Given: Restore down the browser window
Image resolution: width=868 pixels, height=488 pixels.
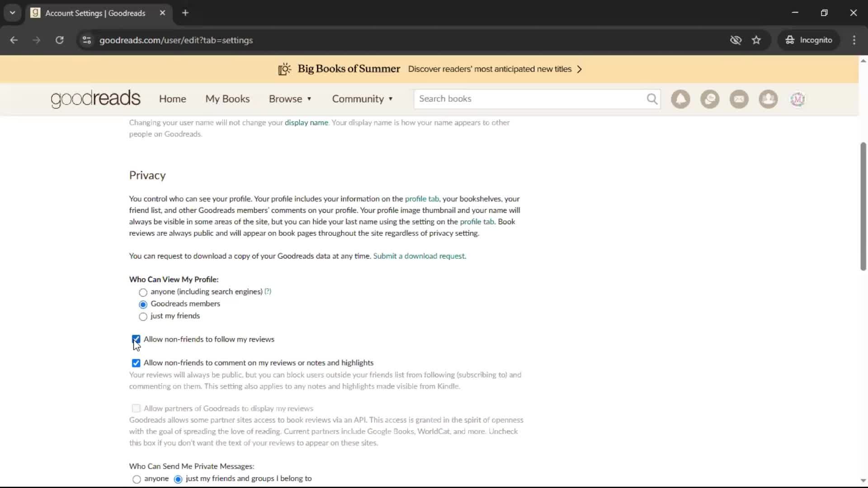Looking at the screenshot, I should coord(824,13).
